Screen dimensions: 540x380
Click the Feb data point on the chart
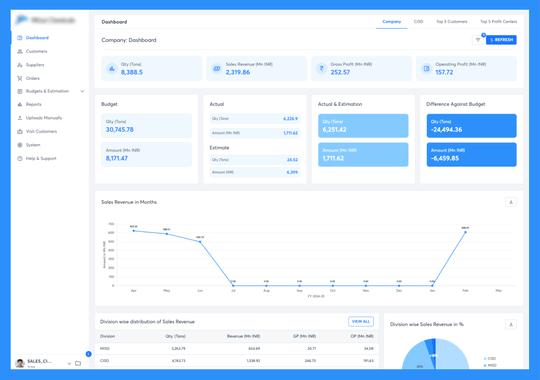point(465,232)
